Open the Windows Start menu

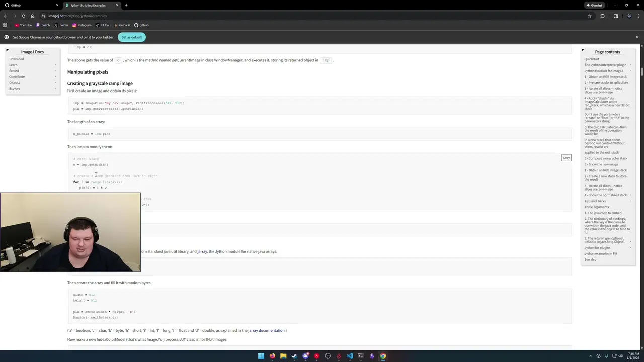261,356
